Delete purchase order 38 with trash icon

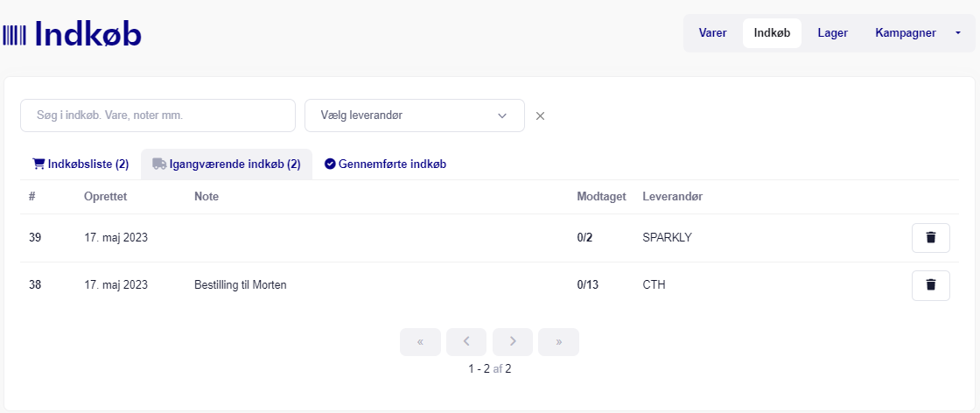pos(930,285)
